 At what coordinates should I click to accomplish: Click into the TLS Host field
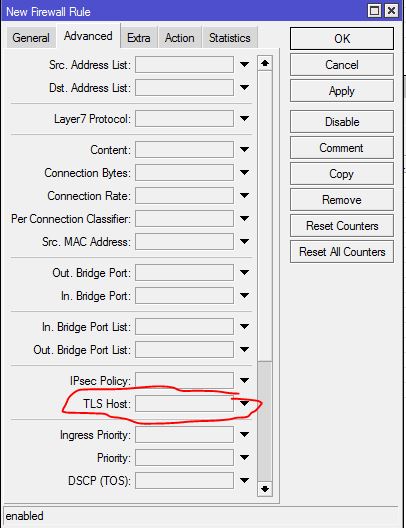(184, 403)
